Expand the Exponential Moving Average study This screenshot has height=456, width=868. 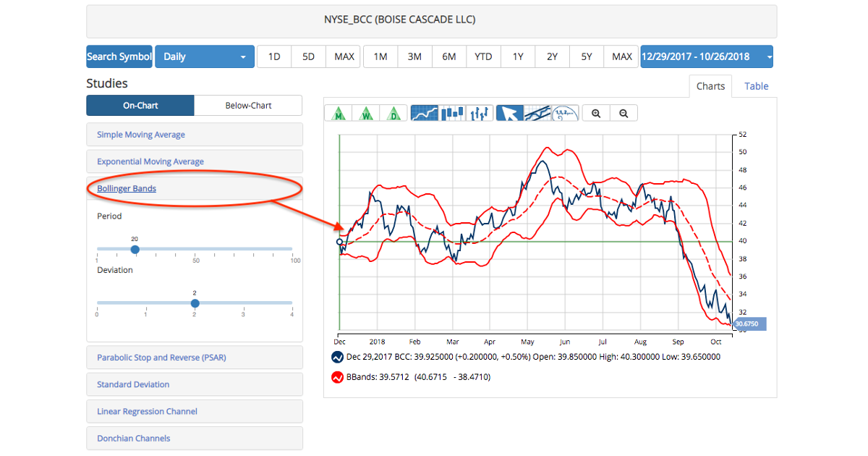(x=194, y=161)
